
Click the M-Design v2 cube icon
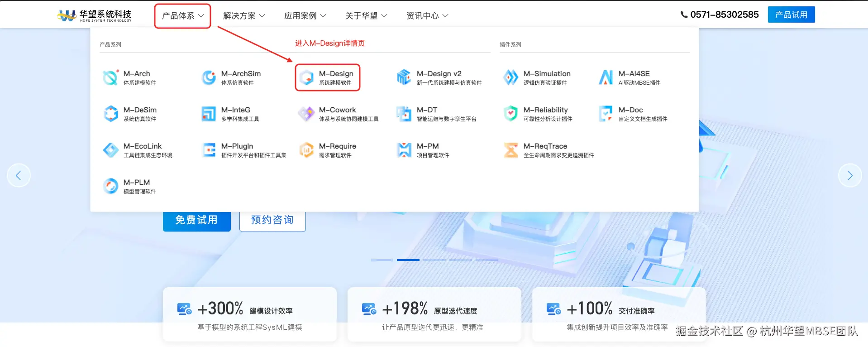click(404, 77)
